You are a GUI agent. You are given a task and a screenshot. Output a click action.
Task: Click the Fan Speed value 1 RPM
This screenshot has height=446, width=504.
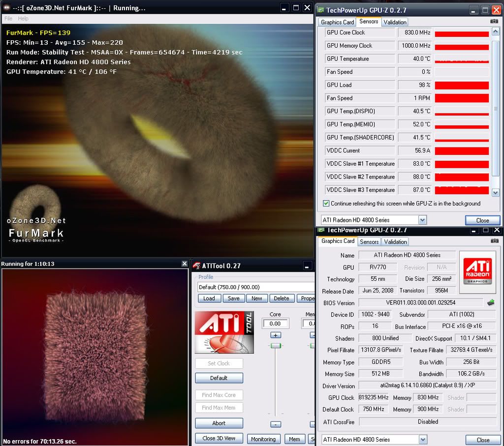(x=414, y=98)
